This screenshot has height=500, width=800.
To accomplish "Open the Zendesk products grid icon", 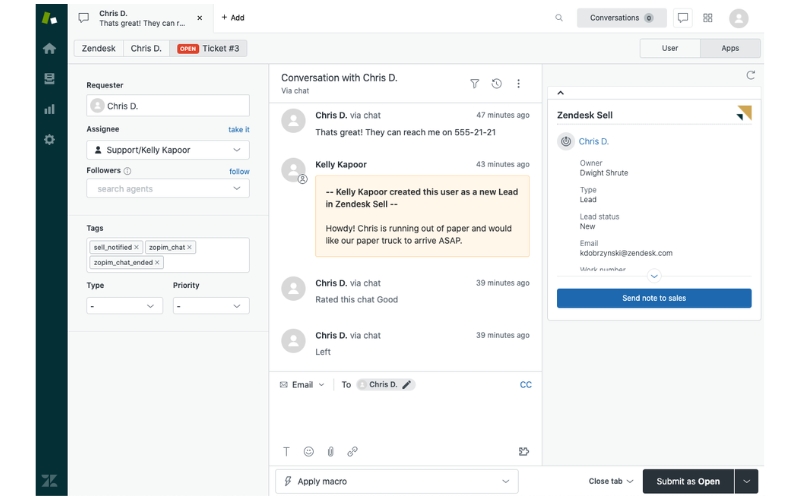I will coord(708,18).
